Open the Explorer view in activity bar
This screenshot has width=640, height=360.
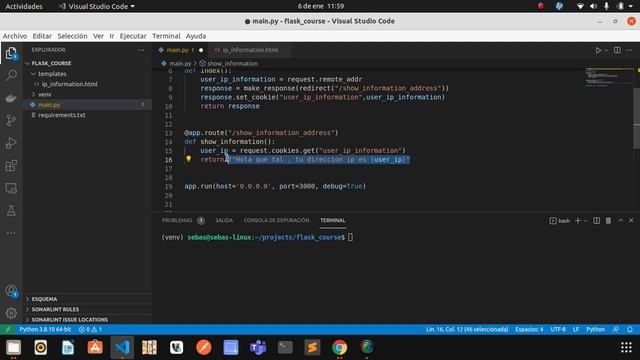11,53
